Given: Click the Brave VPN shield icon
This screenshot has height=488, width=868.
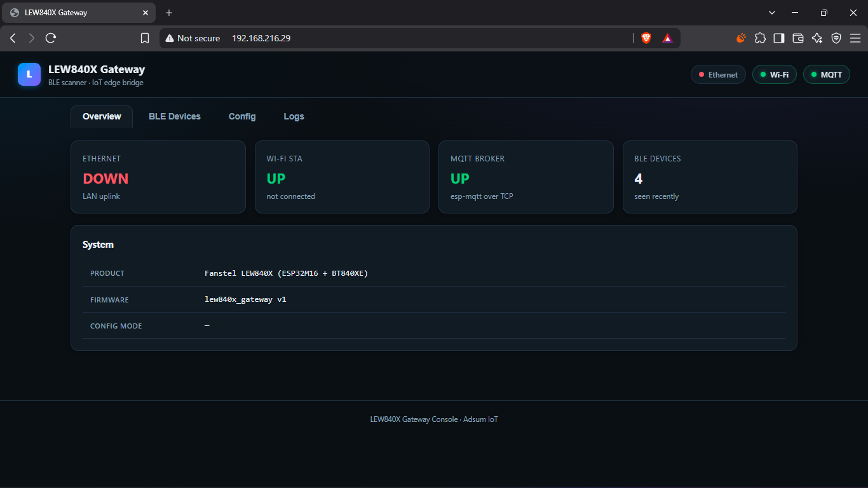Looking at the screenshot, I should (836, 38).
